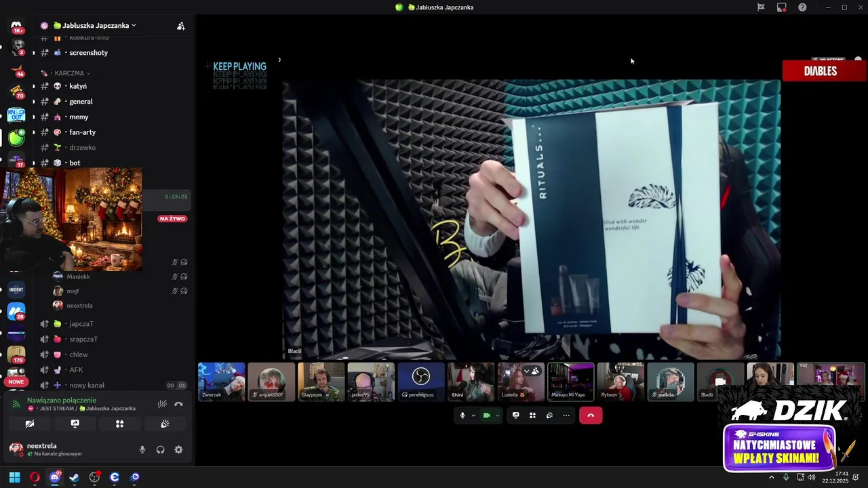Image resolution: width=868 pixels, height=488 pixels.
Task: Share your screen from voice panel
Action: point(75,424)
